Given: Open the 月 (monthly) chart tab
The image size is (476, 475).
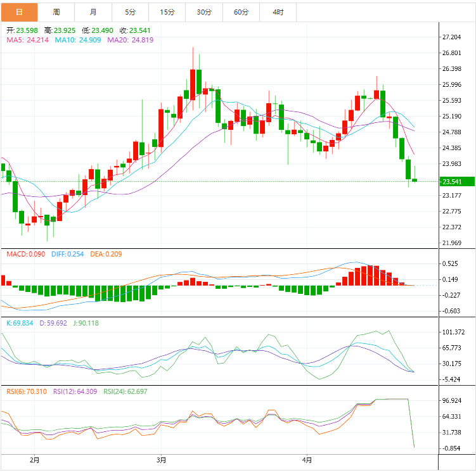Looking at the screenshot, I should (93, 12).
